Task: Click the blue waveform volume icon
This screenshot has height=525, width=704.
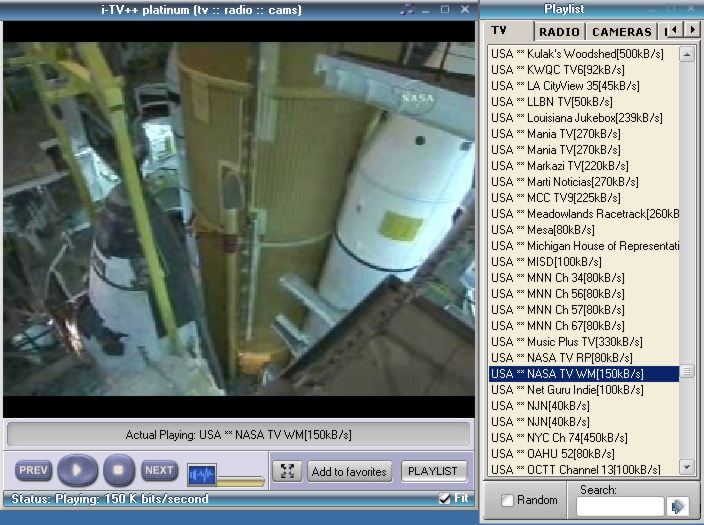Action: [x=202, y=475]
